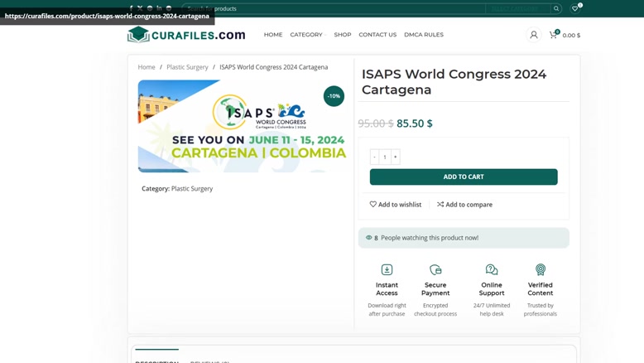Click the Online Support chat icon
644x363 pixels.
(492, 269)
